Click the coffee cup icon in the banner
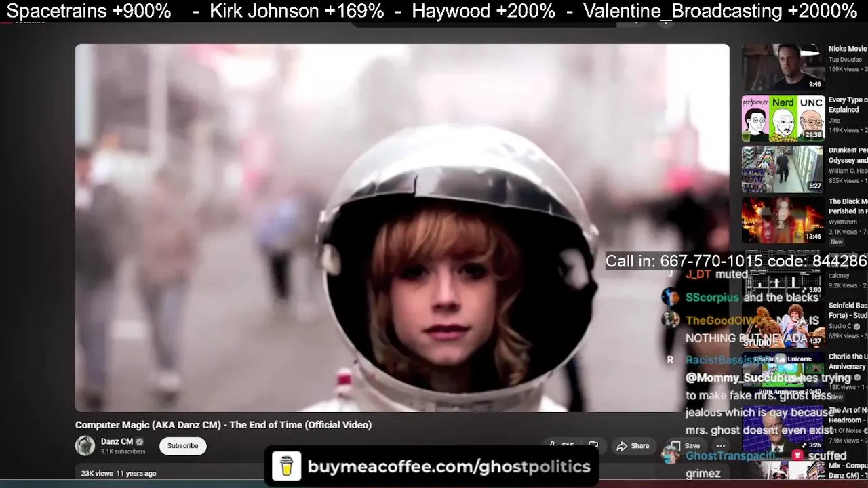This screenshot has height=488, width=868. tap(286, 466)
